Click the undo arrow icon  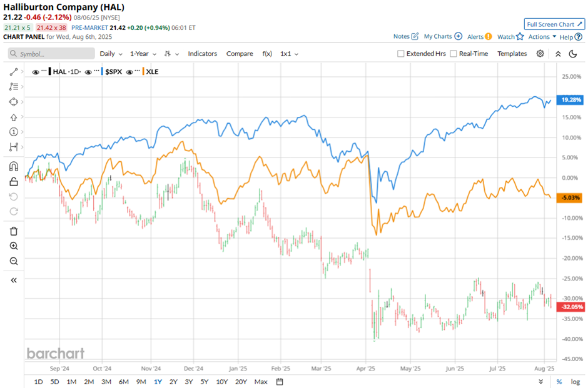point(14,197)
